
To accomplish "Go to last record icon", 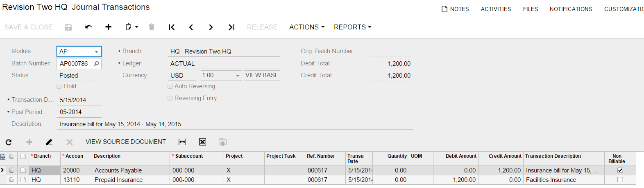I will (x=231, y=27).
